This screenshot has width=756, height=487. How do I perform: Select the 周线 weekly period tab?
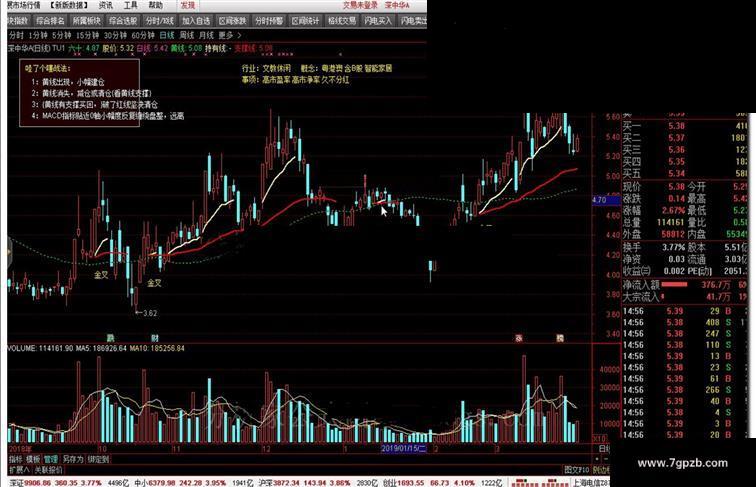click(x=187, y=35)
